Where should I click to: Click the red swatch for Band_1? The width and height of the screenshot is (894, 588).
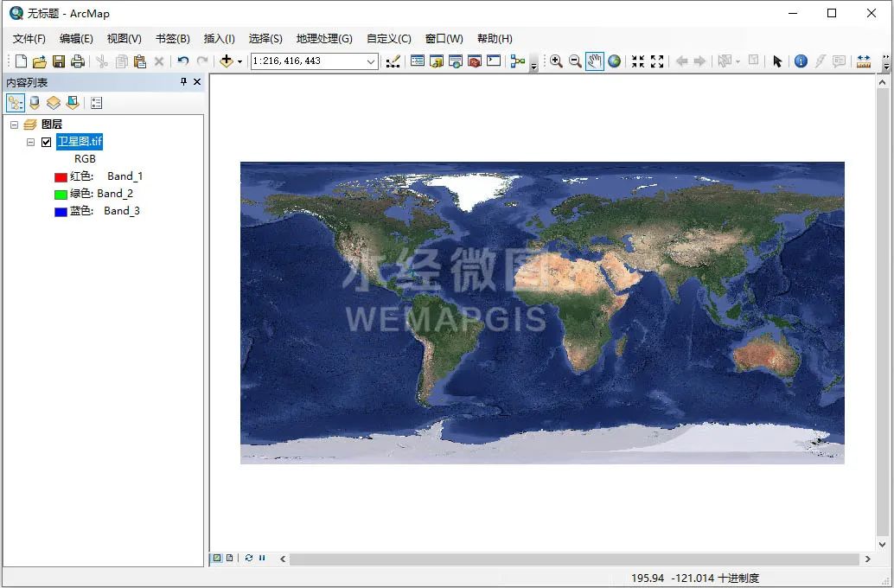[x=60, y=176]
